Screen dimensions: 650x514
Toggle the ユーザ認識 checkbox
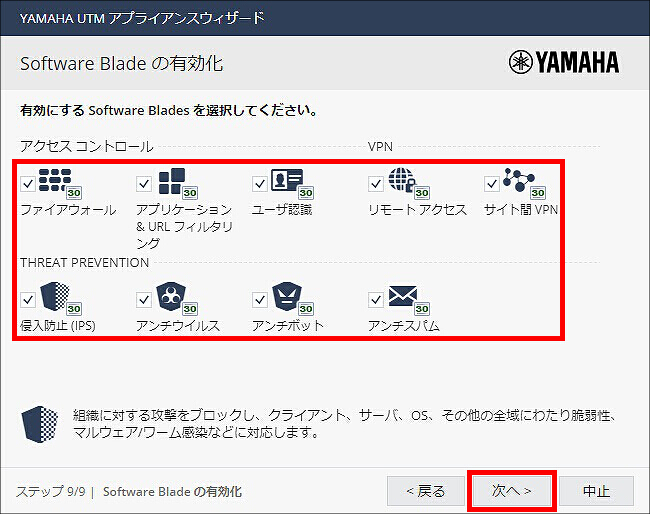tap(260, 183)
